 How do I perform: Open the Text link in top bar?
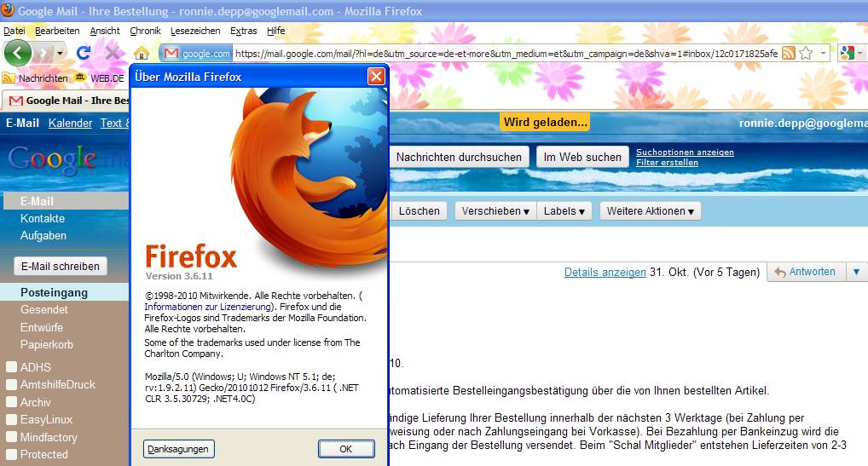pos(114,124)
